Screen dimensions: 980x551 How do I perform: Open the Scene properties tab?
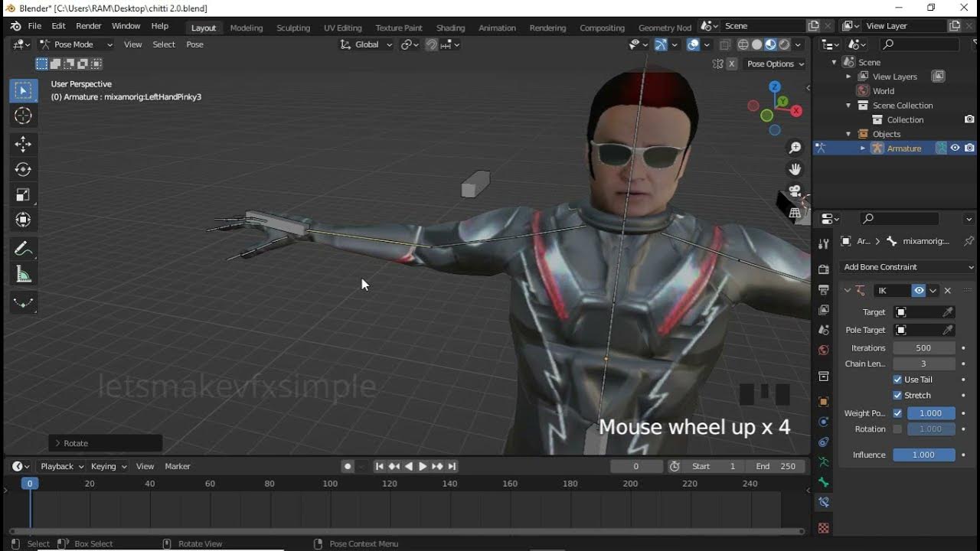824,330
